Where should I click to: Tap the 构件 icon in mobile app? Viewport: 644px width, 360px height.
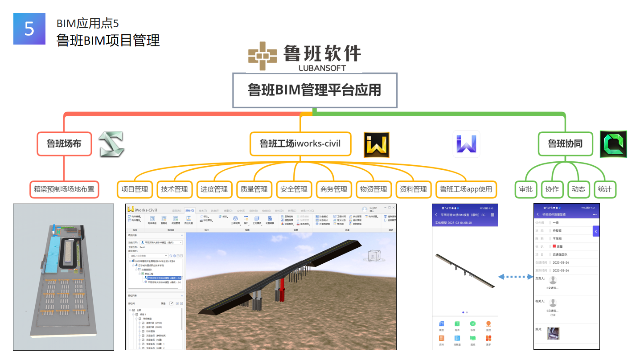pyautogui.click(x=457, y=324)
